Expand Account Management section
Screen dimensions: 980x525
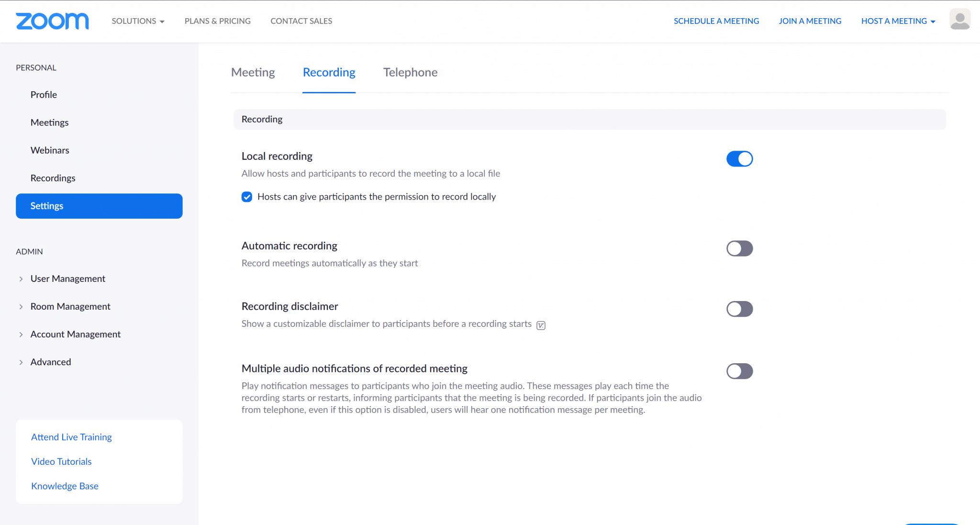(x=76, y=335)
